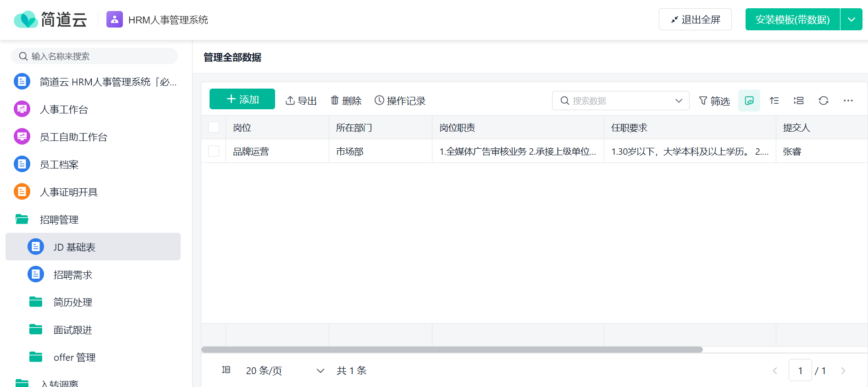Click the form icon beside 简道云 HRM人事管理系统
This screenshot has width=868, height=387.
22,82
